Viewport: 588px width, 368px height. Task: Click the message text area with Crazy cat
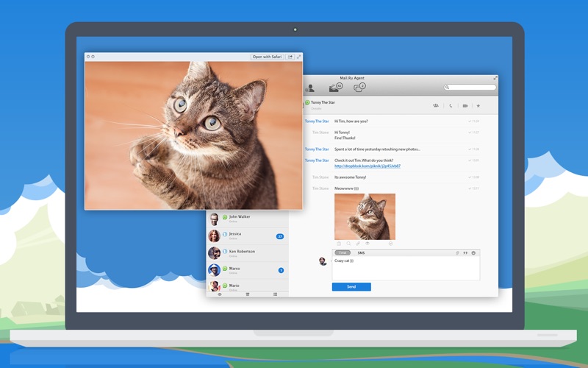(406, 268)
